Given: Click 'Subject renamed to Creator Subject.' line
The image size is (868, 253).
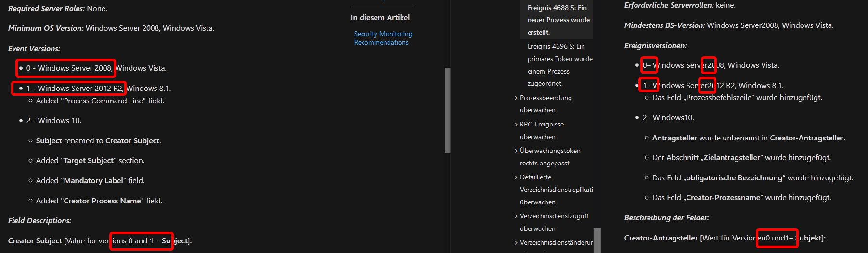Looking at the screenshot, I should point(99,141).
